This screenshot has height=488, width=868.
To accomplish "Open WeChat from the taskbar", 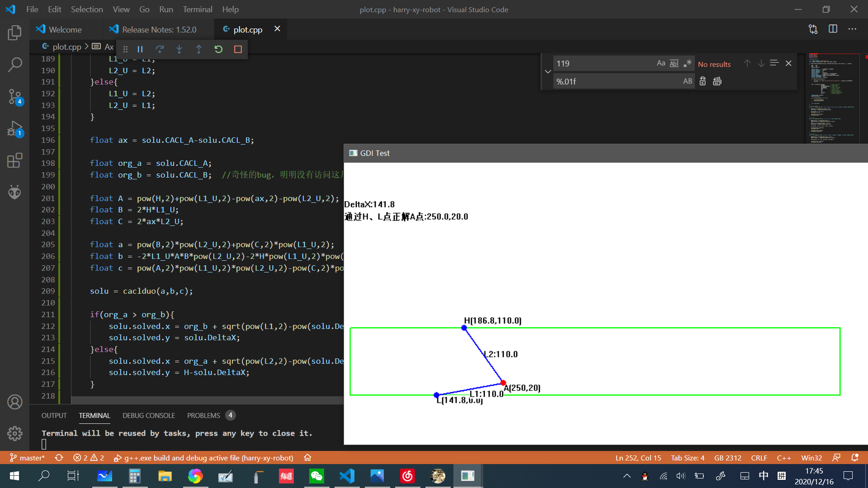I will 316,476.
